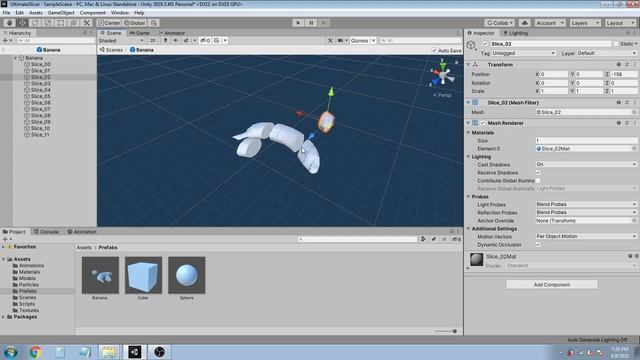Select the Banana prefab thumbnail

point(100,275)
